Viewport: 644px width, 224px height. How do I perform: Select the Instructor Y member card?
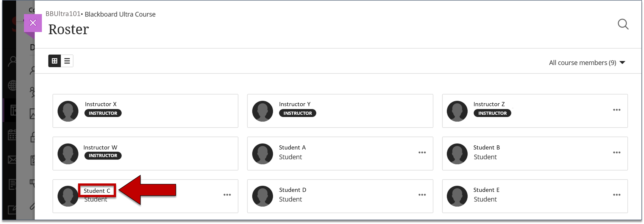pyautogui.click(x=340, y=111)
